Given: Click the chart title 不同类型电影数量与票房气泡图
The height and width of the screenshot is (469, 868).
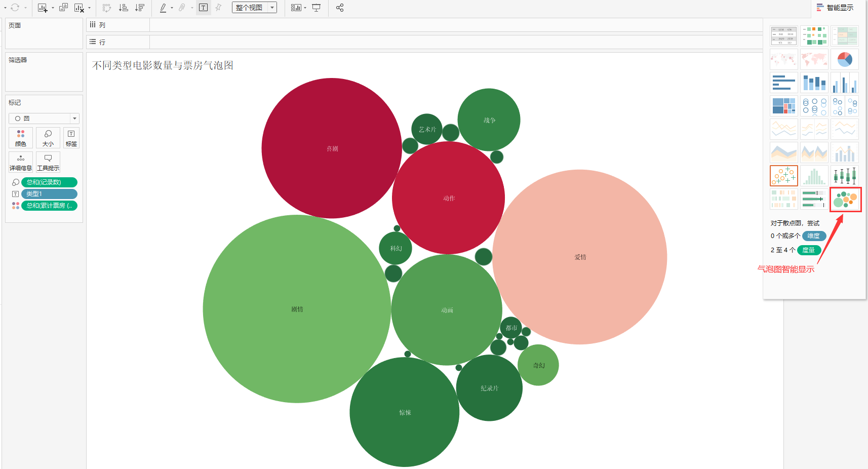Looking at the screenshot, I should tap(163, 65).
